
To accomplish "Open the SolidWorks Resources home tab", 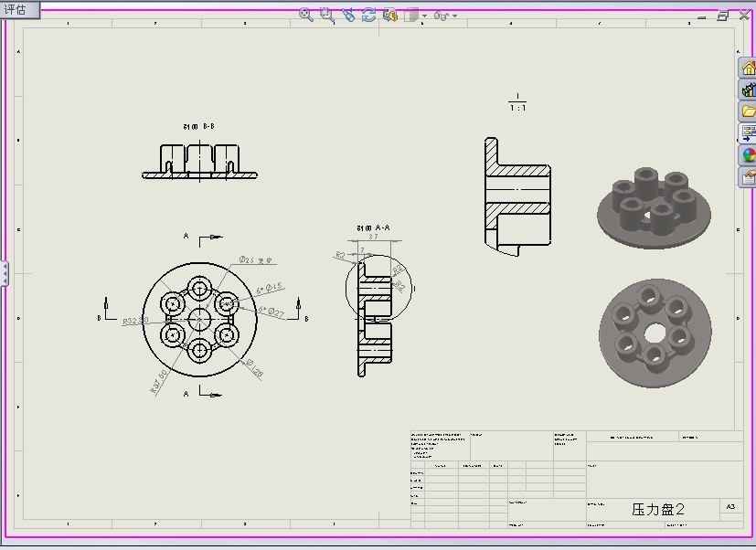I will (x=748, y=68).
